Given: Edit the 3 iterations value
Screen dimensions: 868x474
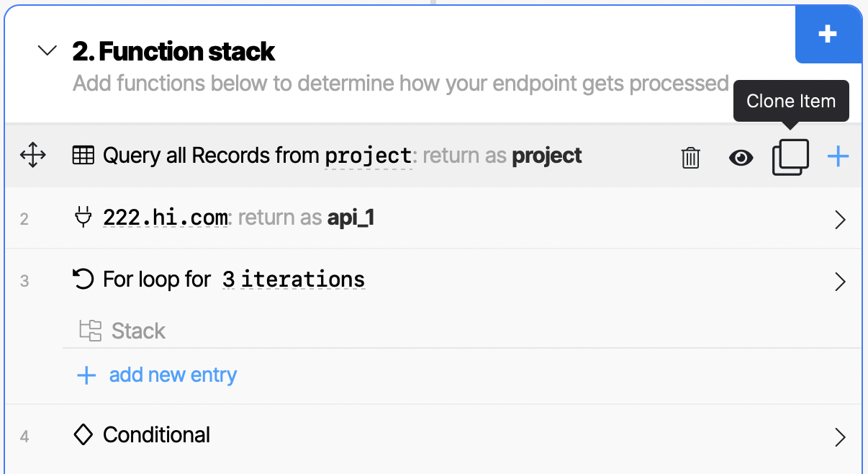Looking at the screenshot, I should click(x=293, y=279).
